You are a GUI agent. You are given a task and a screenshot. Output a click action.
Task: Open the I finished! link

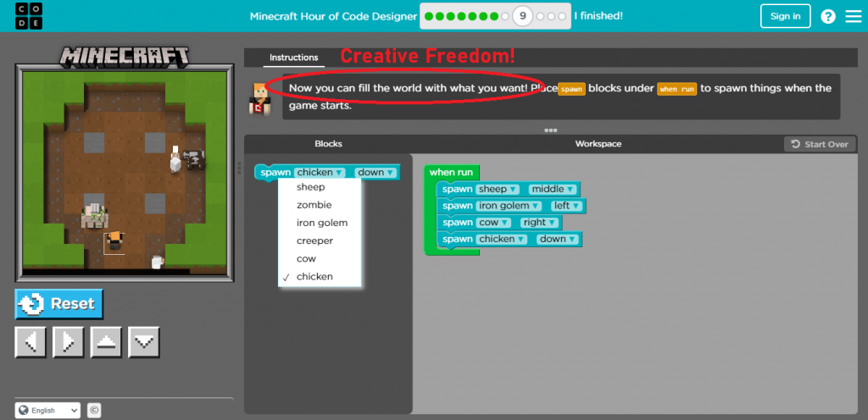point(598,16)
